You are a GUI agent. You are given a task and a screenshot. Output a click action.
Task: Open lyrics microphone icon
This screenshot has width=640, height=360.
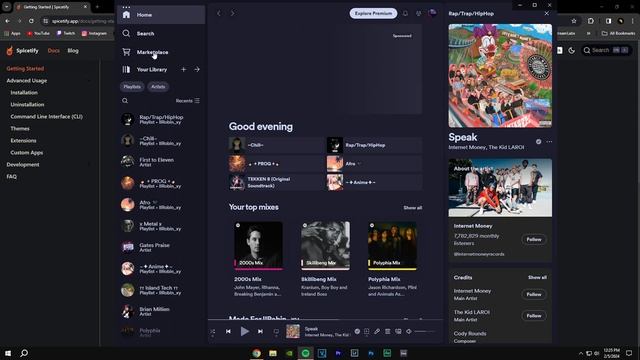(x=377, y=331)
